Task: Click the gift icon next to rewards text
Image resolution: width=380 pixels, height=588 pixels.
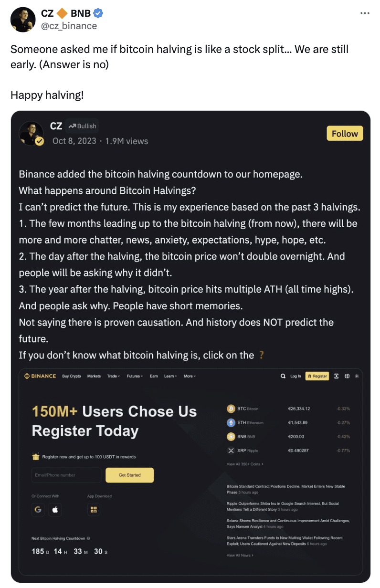Action: [x=35, y=457]
